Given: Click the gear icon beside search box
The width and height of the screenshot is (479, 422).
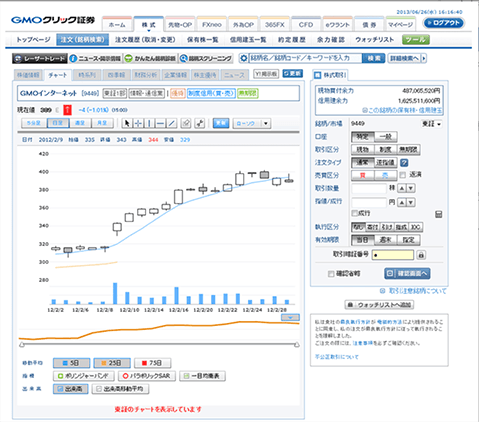Looking at the screenshot, I should click(x=244, y=58).
